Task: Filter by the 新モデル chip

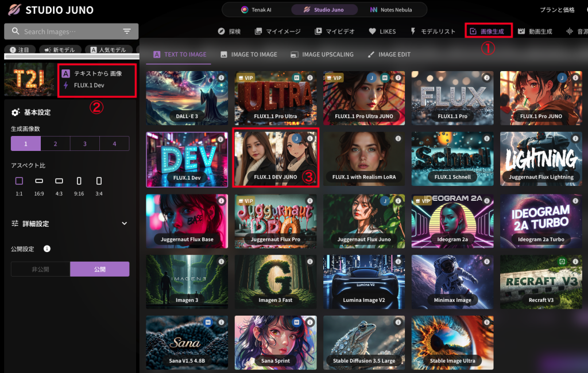Action: tap(60, 49)
